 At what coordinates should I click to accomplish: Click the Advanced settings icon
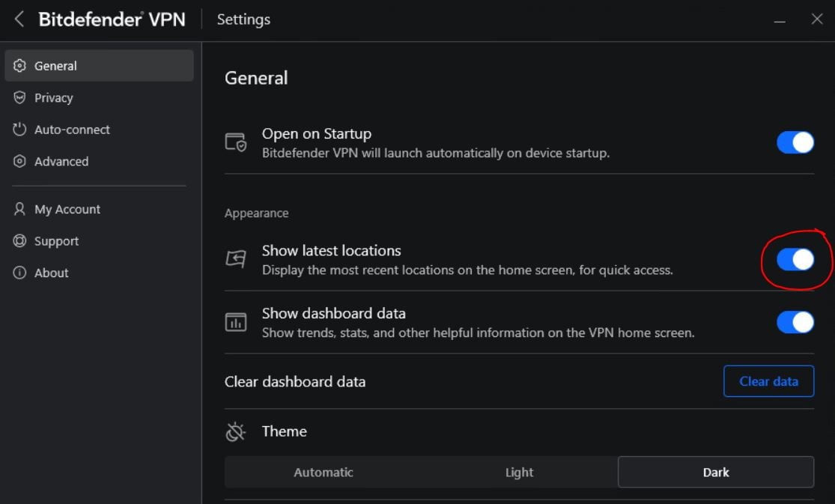(x=20, y=162)
